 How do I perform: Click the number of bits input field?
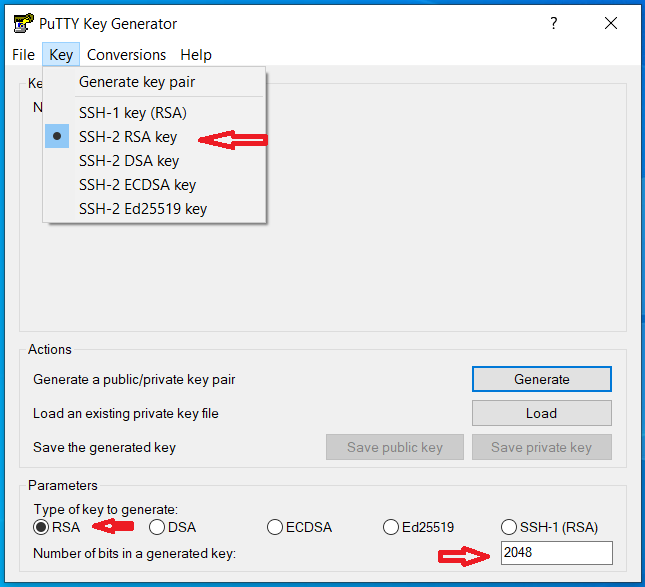(x=556, y=552)
